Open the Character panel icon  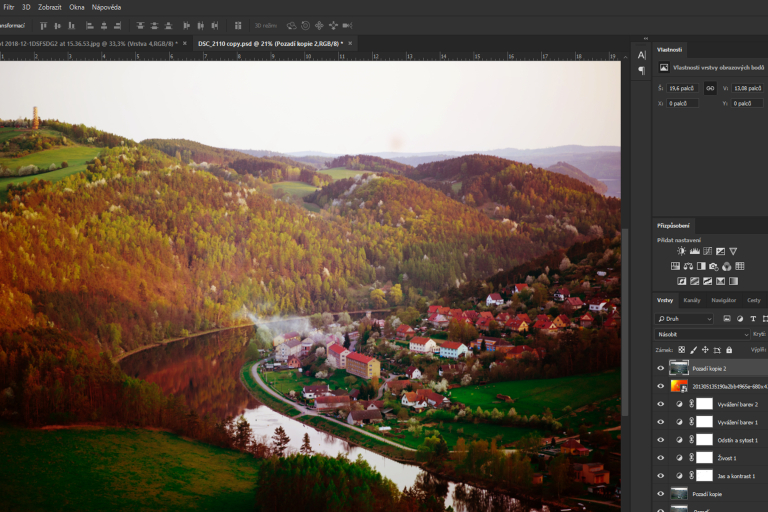tap(641, 55)
